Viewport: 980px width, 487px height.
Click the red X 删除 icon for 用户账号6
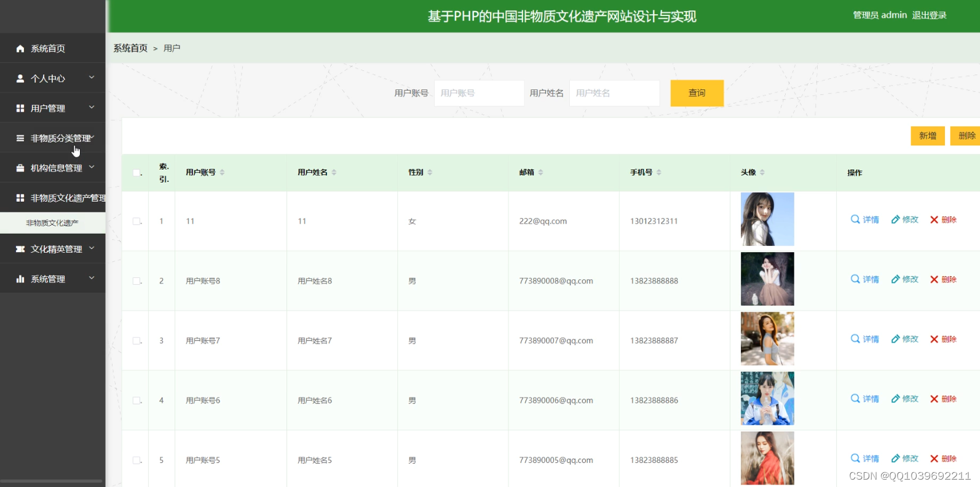click(934, 398)
